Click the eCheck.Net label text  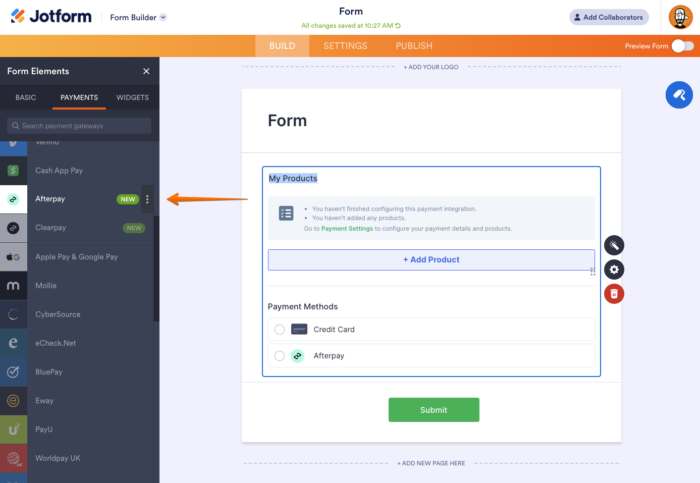(55, 343)
